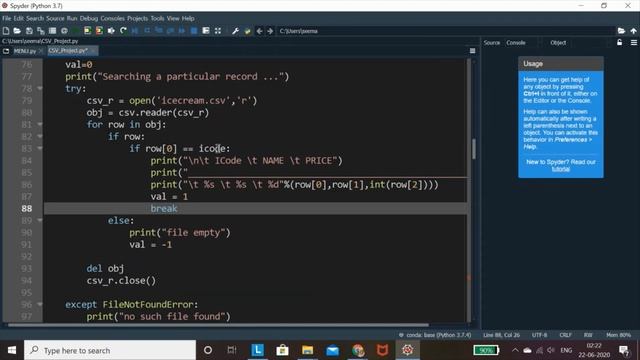This screenshot has width=640, height=360.
Task: Click the Run selection icon
Action: [x=111, y=31]
